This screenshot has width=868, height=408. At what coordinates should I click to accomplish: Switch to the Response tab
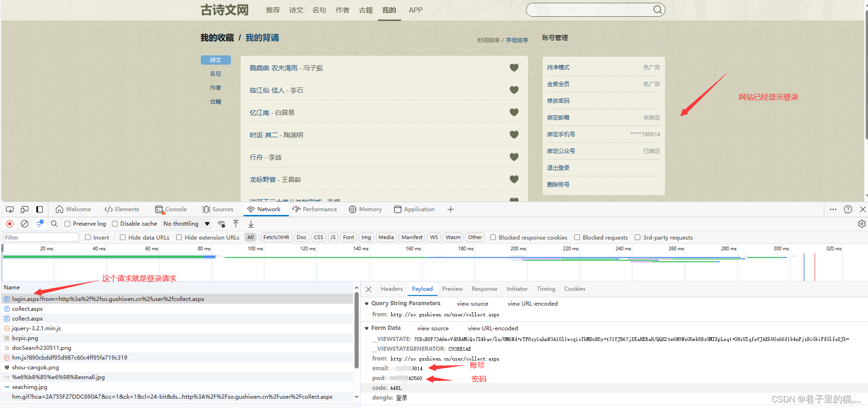[x=484, y=289]
